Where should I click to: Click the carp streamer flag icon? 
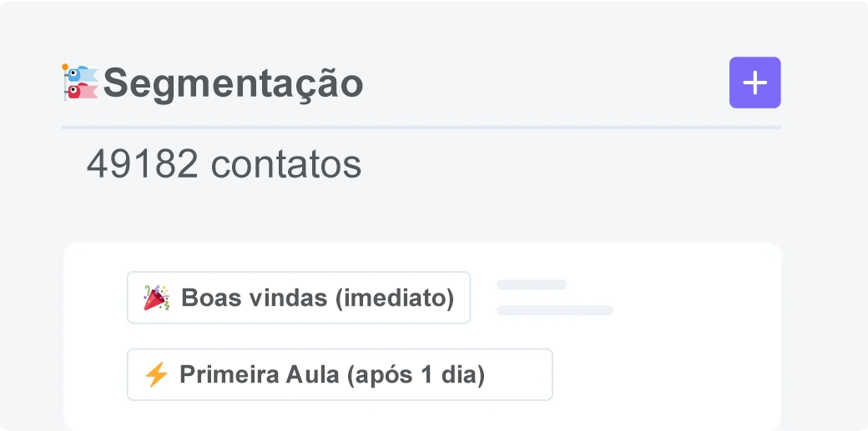(x=80, y=83)
